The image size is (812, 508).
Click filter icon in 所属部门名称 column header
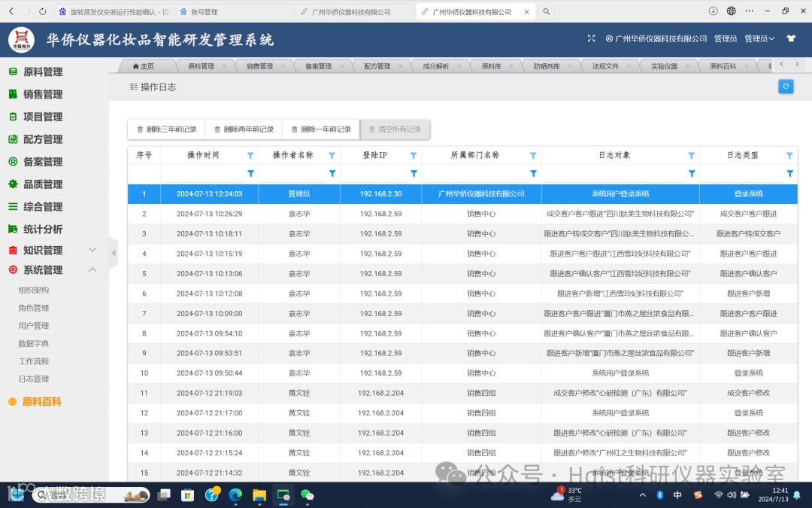[x=533, y=156]
